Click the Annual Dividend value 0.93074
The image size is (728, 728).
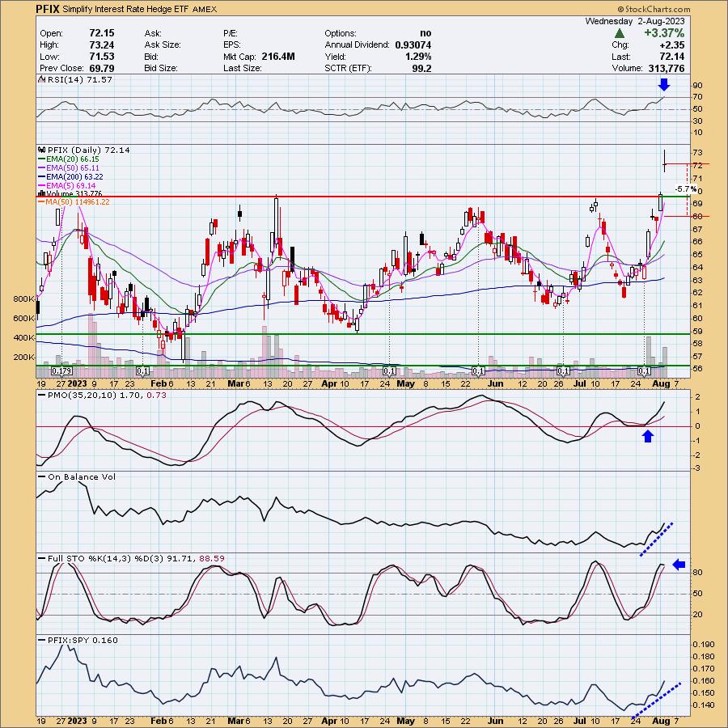pyautogui.click(x=413, y=45)
